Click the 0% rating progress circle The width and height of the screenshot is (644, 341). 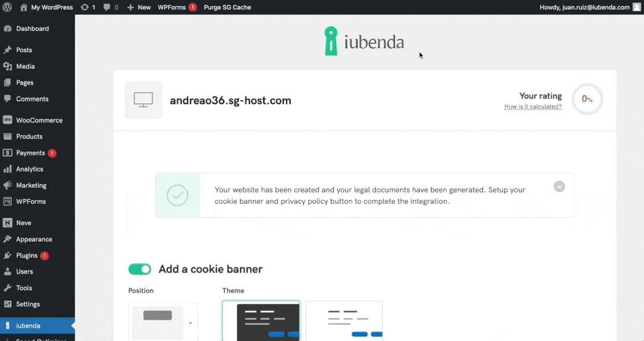coord(587,99)
